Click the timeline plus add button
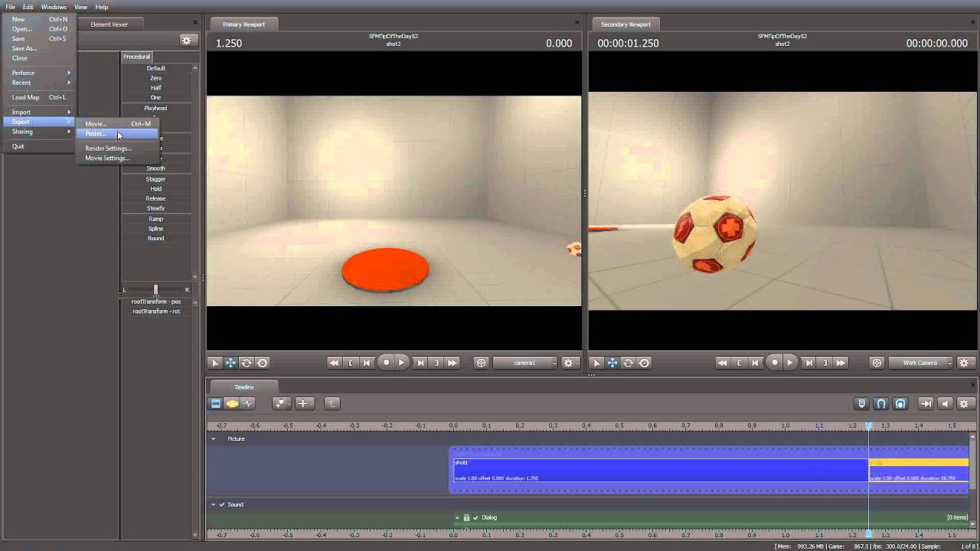The width and height of the screenshot is (980, 551). click(x=303, y=403)
